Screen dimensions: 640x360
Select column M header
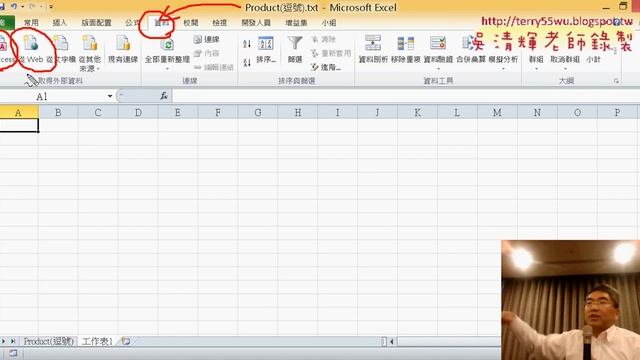pos(497,112)
